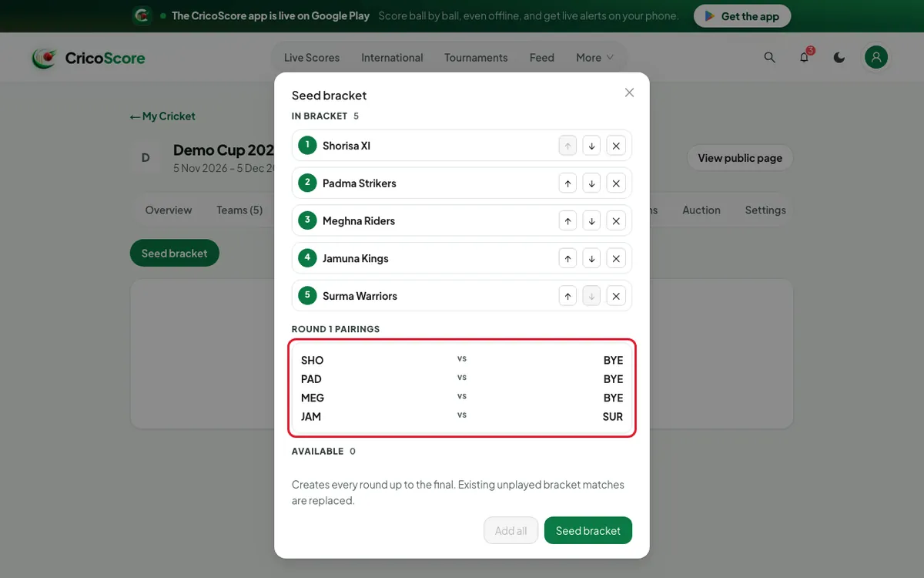
Task: Open notifications bell
Action: tap(805, 57)
